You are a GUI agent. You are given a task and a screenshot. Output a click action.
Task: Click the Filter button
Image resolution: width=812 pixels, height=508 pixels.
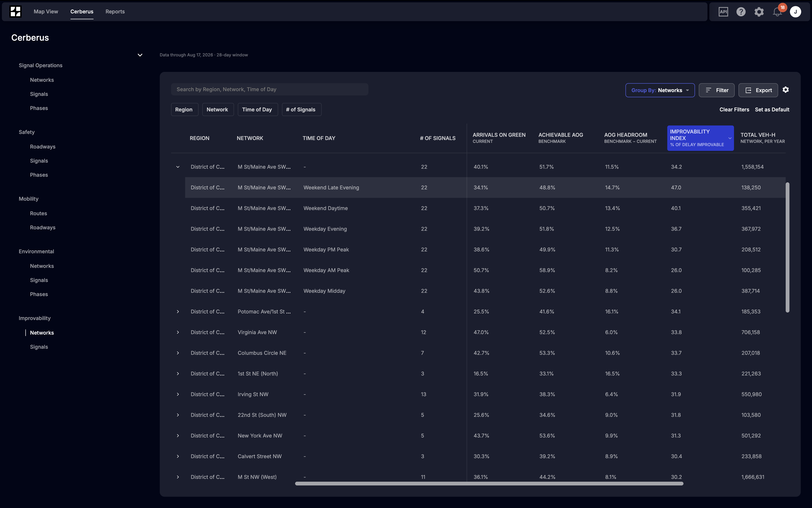717,90
